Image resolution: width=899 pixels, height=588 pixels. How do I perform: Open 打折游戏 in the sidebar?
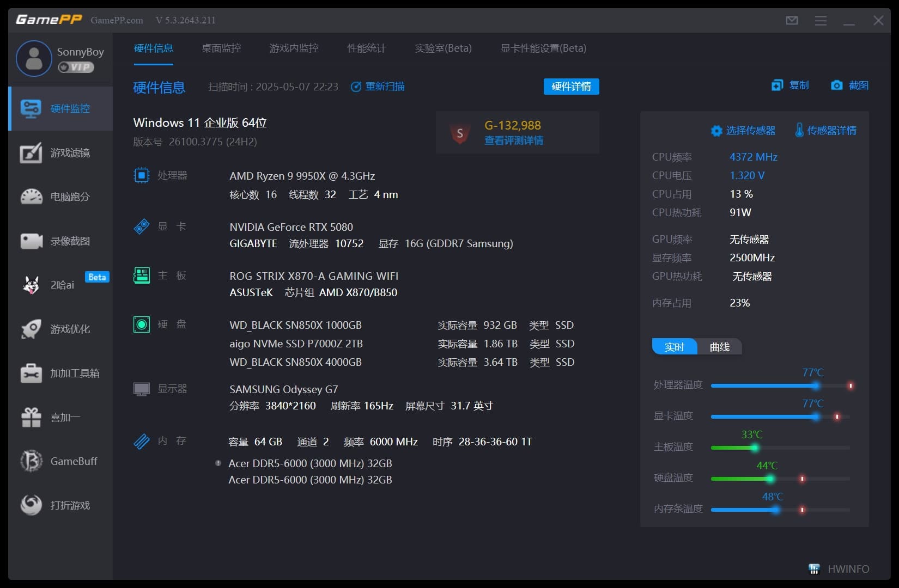click(60, 505)
